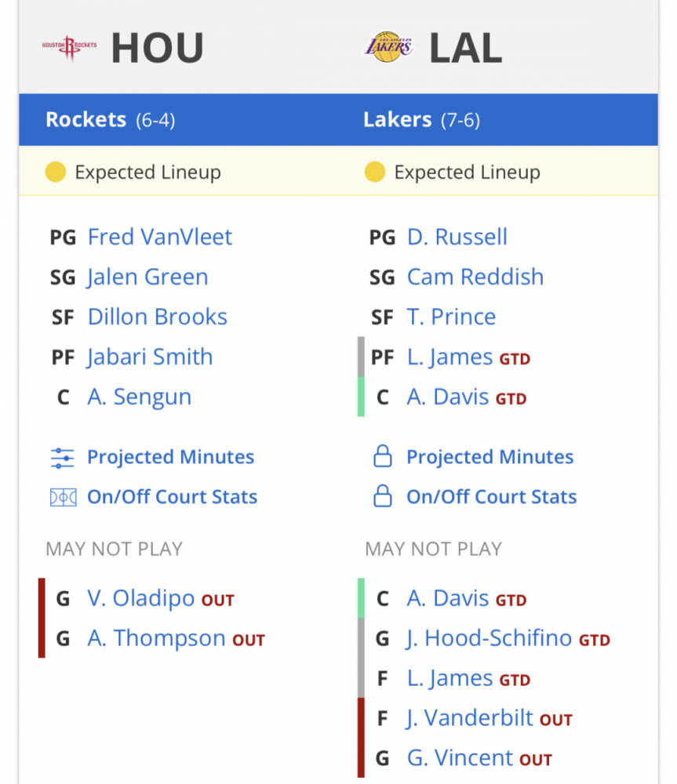Open Jalen Green's player page
Image resolution: width=677 pixels, height=784 pixels.
click(x=147, y=277)
